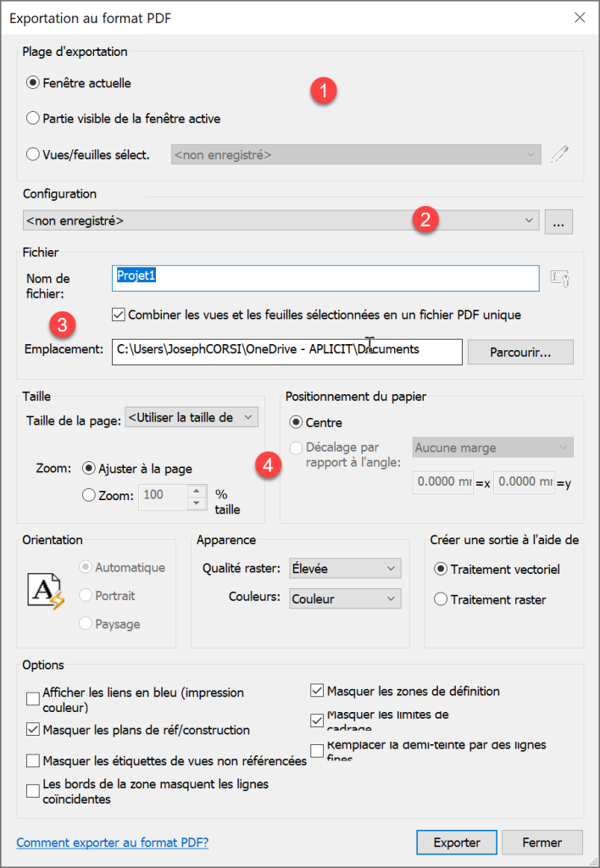The image size is (600, 868).
Task: Select the Vues/feuilles sélect. radio option
Action: click(x=34, y=154)
